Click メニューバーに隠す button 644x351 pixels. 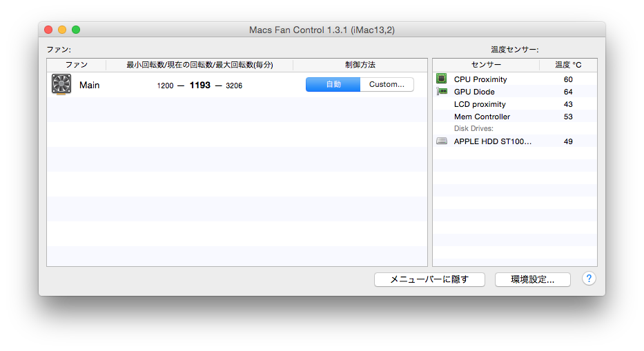[429, 279]
